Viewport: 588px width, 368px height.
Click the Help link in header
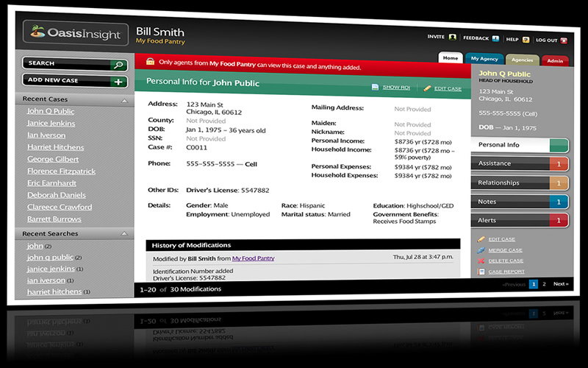(x=512, y=39)
